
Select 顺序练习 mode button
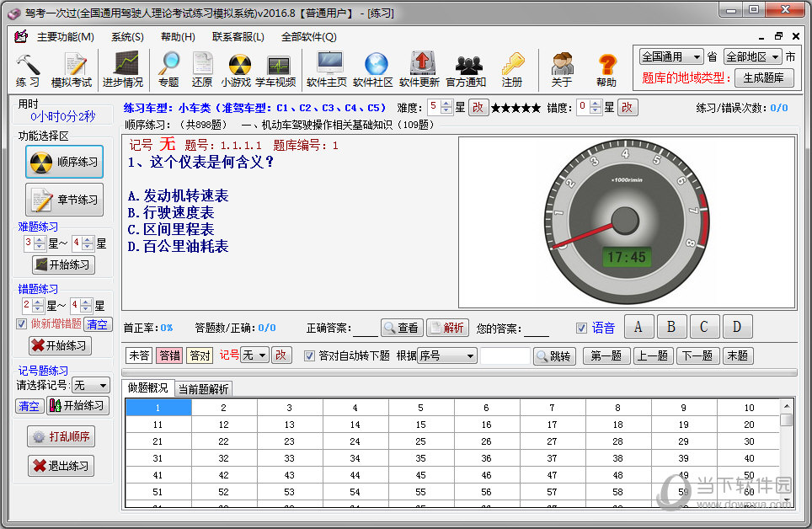tap(64, 163)
